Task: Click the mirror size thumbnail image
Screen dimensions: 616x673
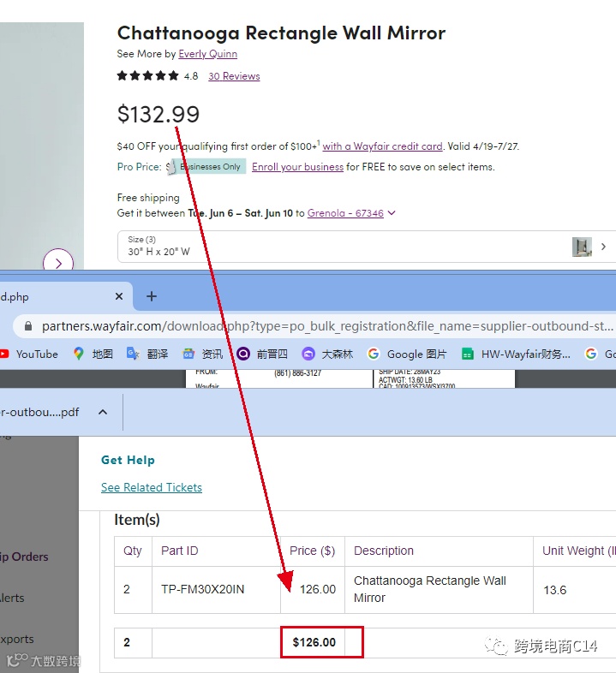Action: (582, 247)
